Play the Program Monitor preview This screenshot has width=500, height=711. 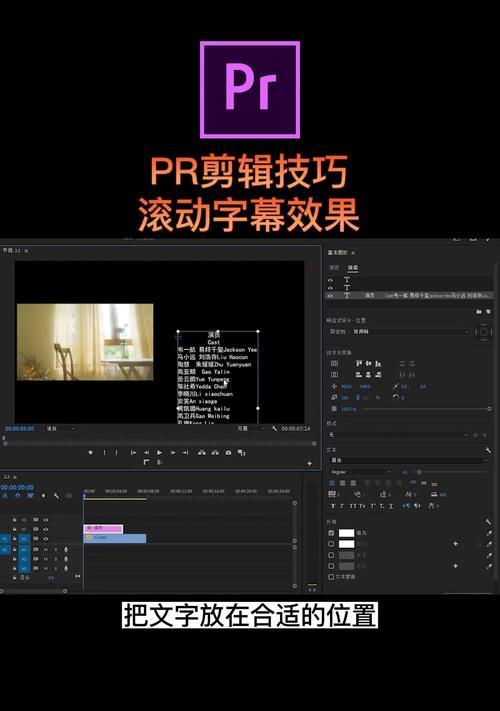click(159, 453)
